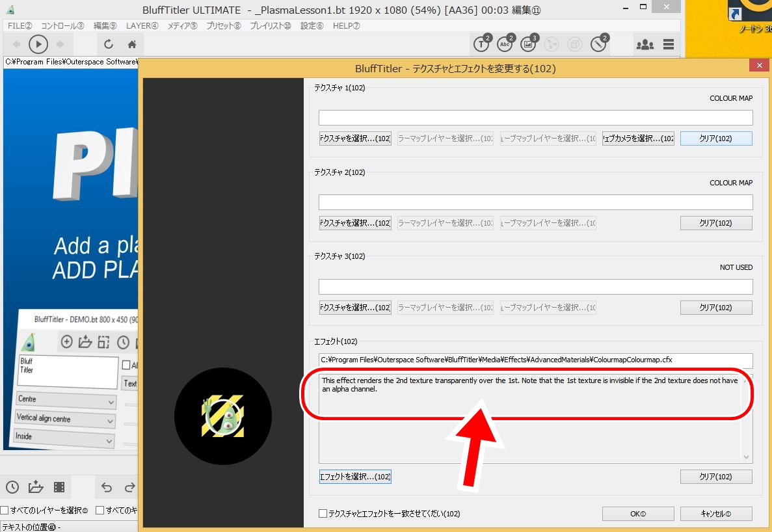Click the effect preview thumbnail circle
The height and width of the screenshot is (532, 772).
[x=223, y=416]
